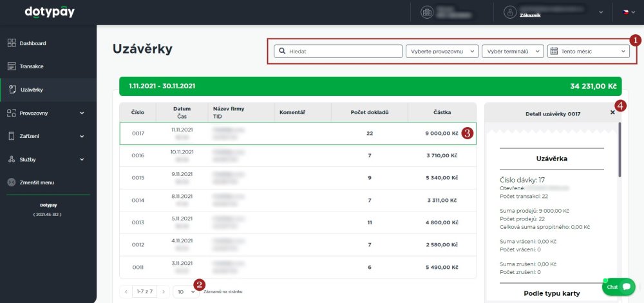The height and width of the screenshot is (303, 644).
Task: Open the company building icon menu
Action: [x=427, y=12]
